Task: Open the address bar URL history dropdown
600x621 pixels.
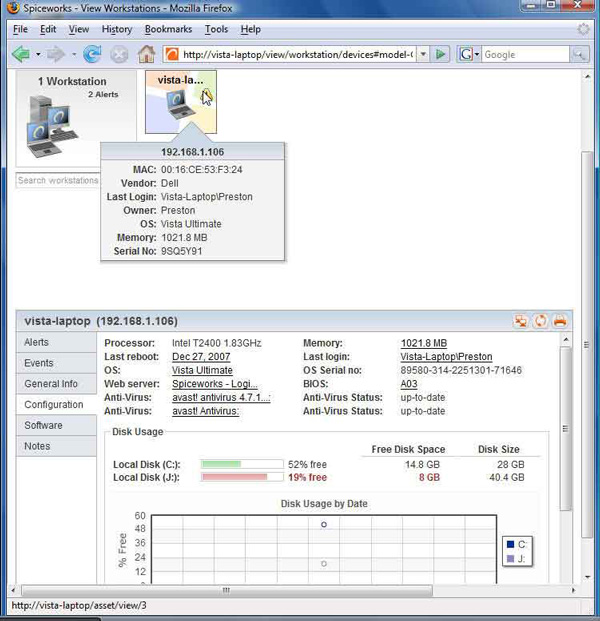Action: pyautogui.click(x=423, y=54)
